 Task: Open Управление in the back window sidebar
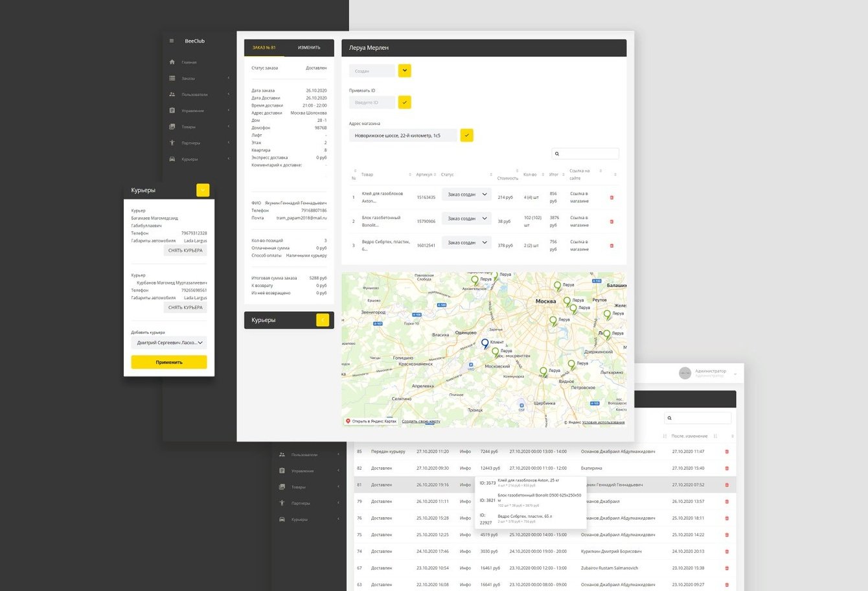coord(303,471)
